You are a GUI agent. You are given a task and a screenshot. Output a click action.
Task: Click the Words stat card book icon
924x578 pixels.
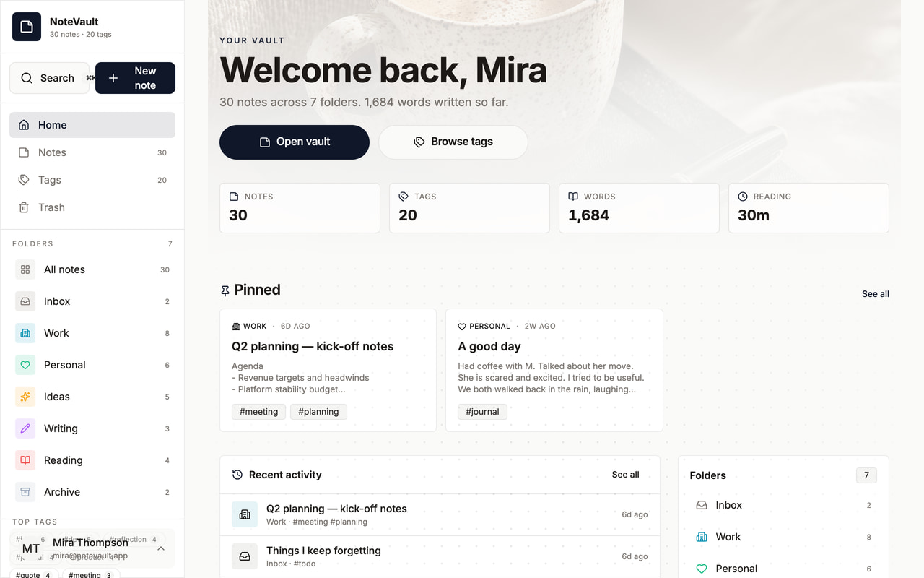pos(573,197)
